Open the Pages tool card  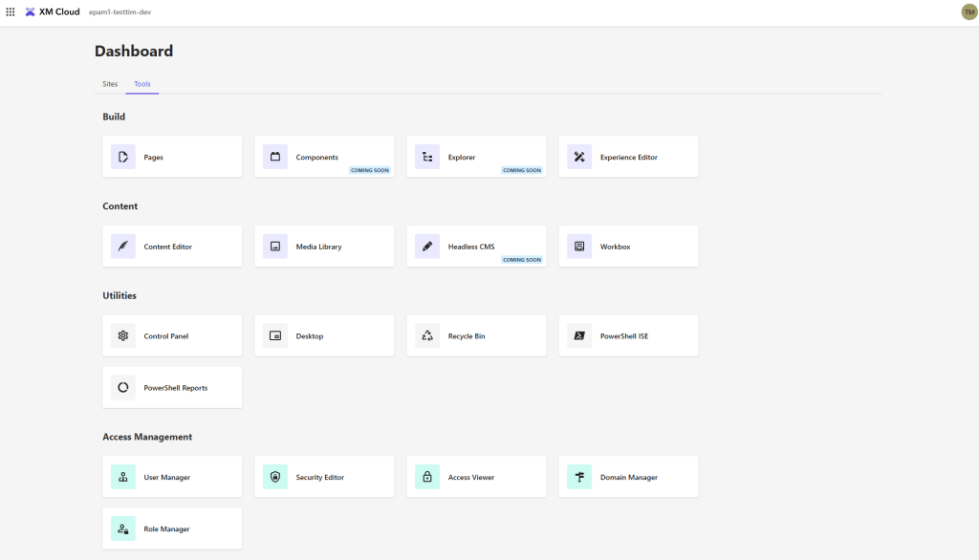click(170, 157)
